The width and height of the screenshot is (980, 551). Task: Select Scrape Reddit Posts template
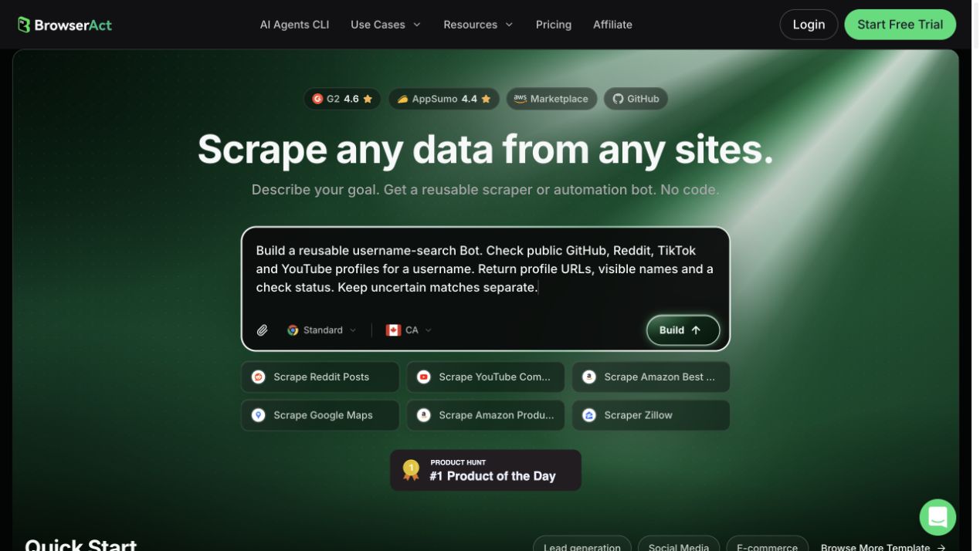(320, 377)
